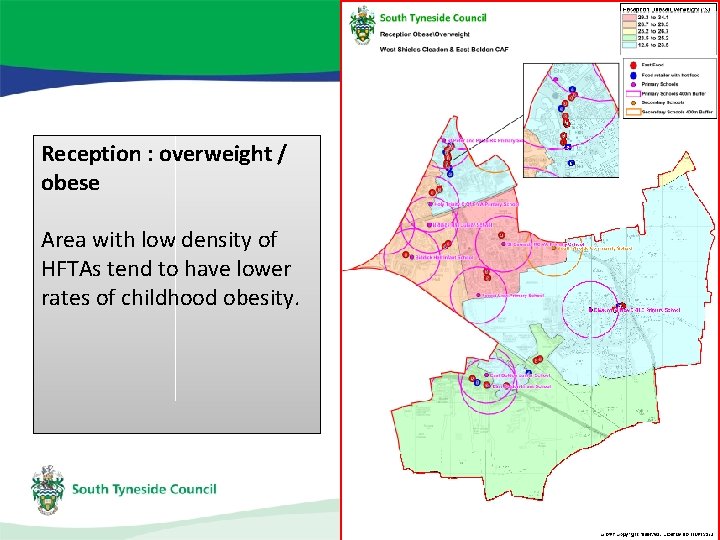Click the magenta primary schools 400m buffer symbol
The height and width of the screenshot is (540, 720).
[x=633, y=94]
